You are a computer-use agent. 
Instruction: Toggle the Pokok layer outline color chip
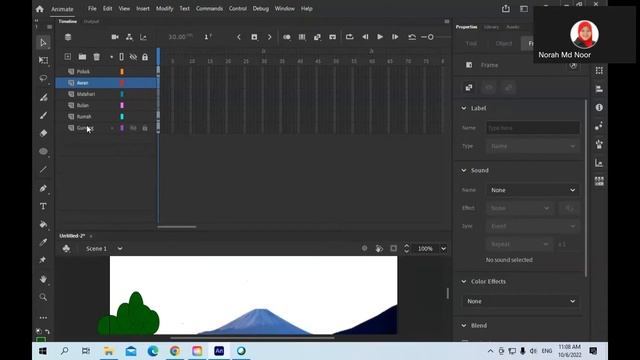coord(122,71)
